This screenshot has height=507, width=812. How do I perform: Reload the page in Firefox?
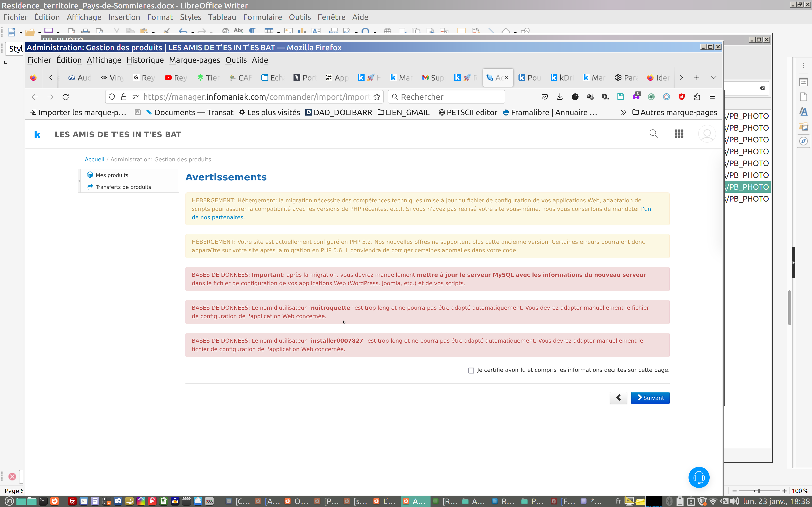(x=65, y=97)
